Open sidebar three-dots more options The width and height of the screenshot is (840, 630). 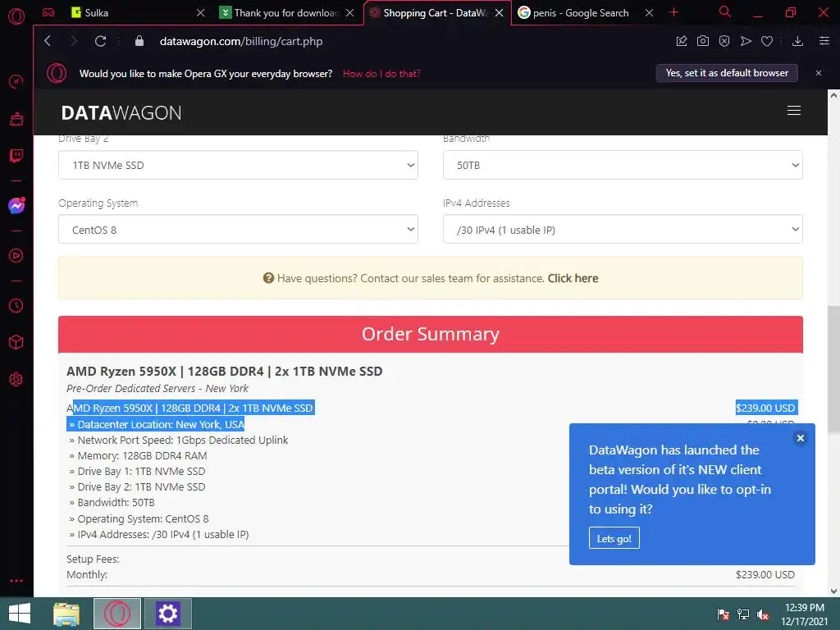pos(16,581)
